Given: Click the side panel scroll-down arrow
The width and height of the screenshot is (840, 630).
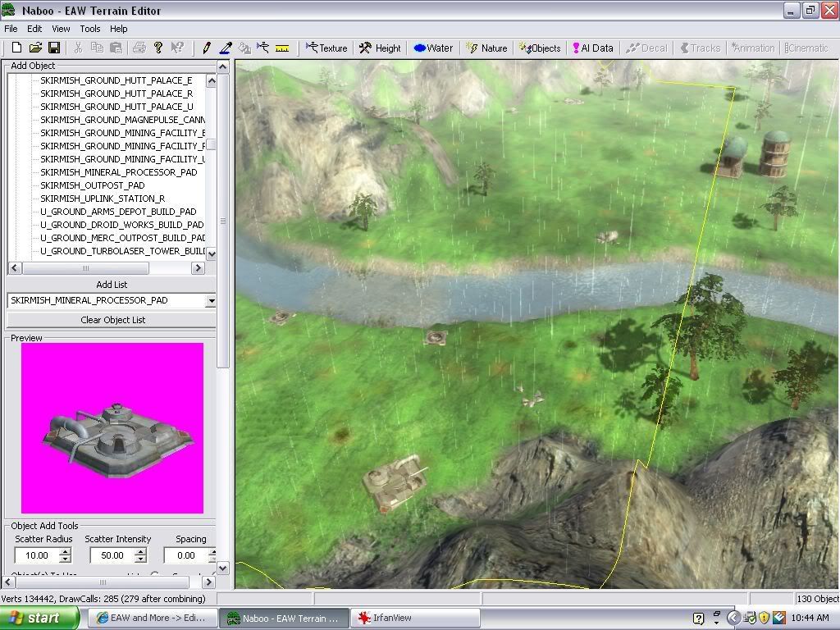Looking at the screenshot, I should (x=223, y=568).
